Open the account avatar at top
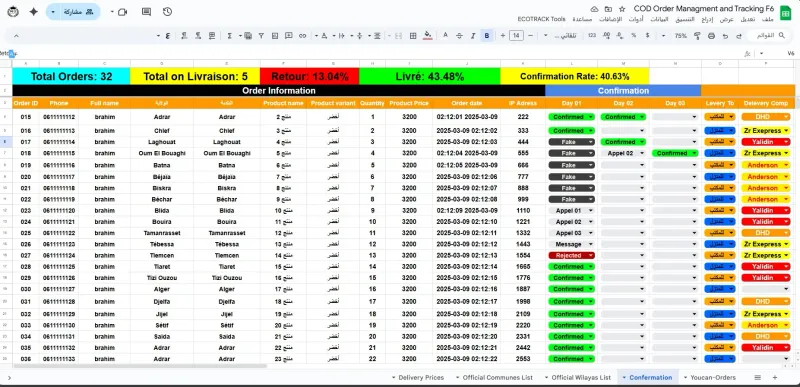This screenshot has height=387, width=800. pos(13,11)
